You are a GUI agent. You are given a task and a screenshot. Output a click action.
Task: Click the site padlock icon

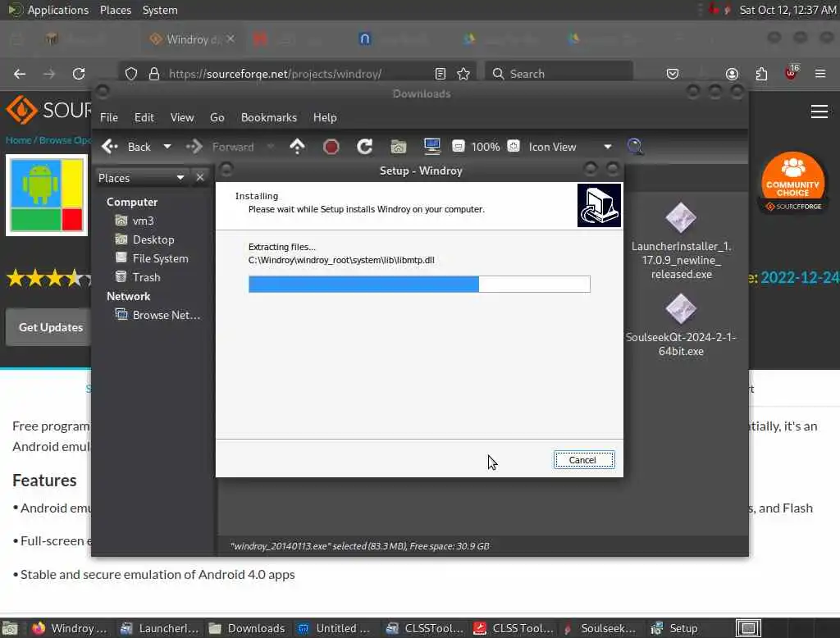pos(154,74)
